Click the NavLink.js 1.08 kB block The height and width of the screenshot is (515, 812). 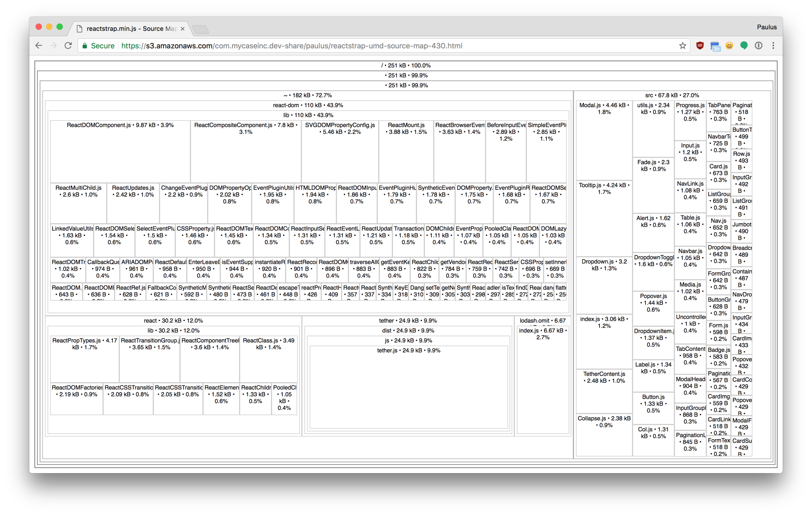click(x=690, y=196)
